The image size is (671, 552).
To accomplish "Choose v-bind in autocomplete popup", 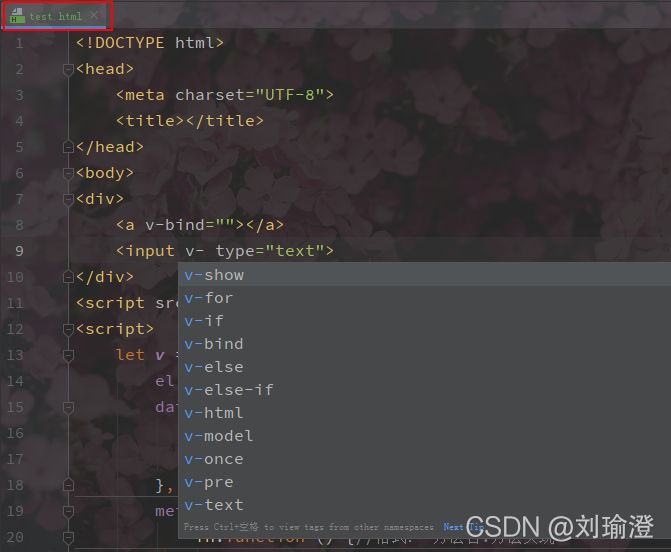I will (425, 344).
